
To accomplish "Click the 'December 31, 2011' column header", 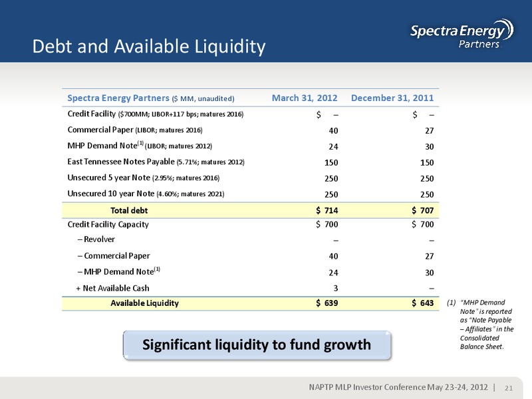I will click(392, 98).
